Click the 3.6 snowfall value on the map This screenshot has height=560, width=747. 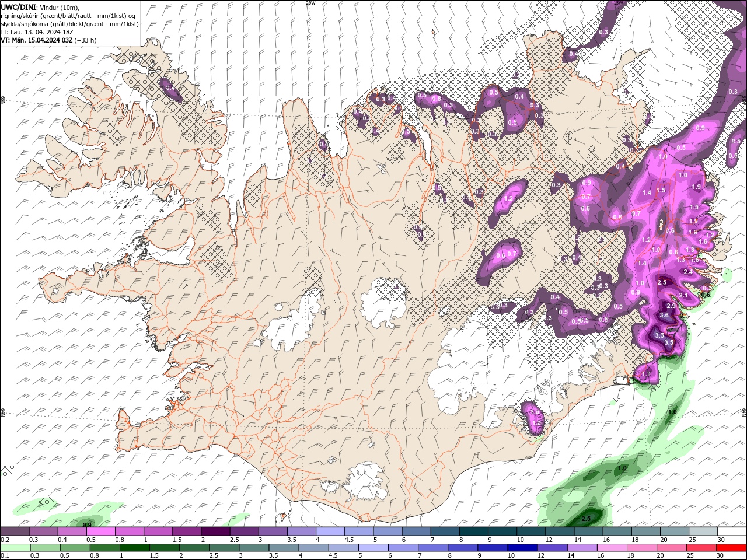[x=664, y=315]
